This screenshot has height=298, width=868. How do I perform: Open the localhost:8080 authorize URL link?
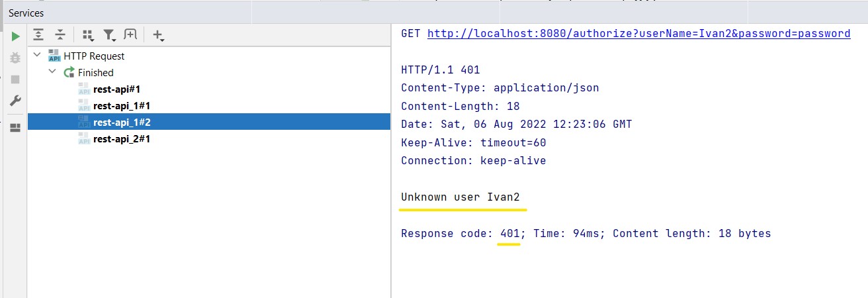tap(638, 34)
